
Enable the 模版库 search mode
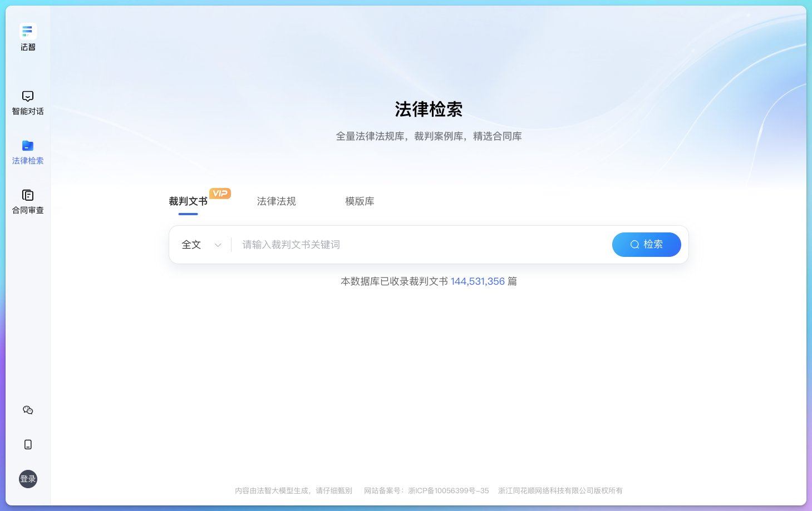(x=360, y=201)
